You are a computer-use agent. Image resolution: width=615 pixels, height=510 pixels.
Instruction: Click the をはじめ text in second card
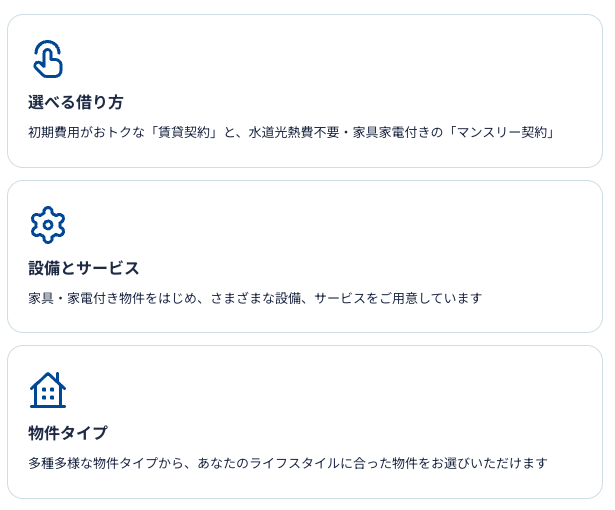171,299
